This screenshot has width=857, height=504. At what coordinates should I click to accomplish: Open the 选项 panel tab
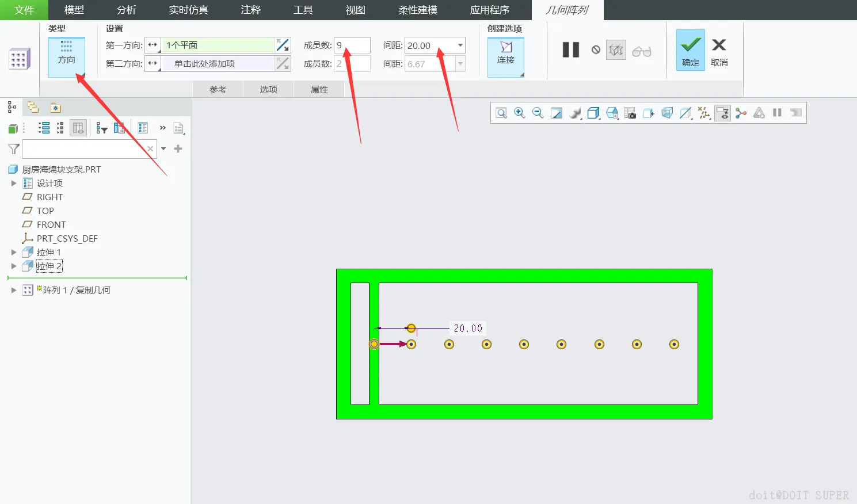tap(269, 89)
